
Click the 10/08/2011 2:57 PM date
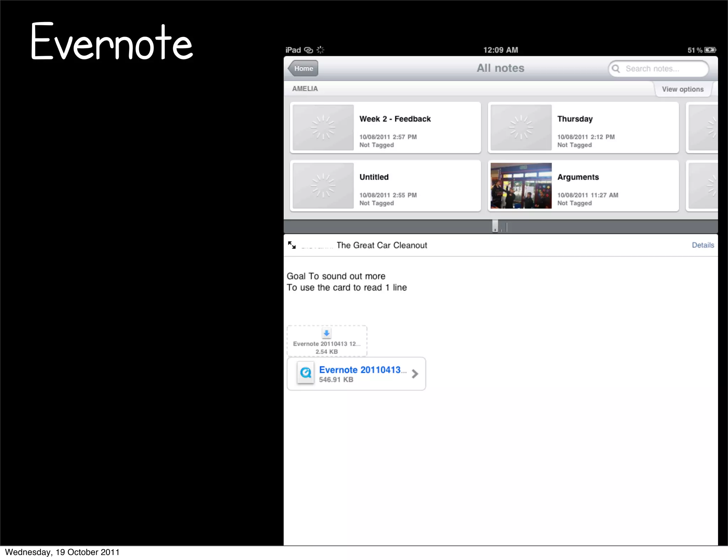pyautogui.click(x=388, y=137)
